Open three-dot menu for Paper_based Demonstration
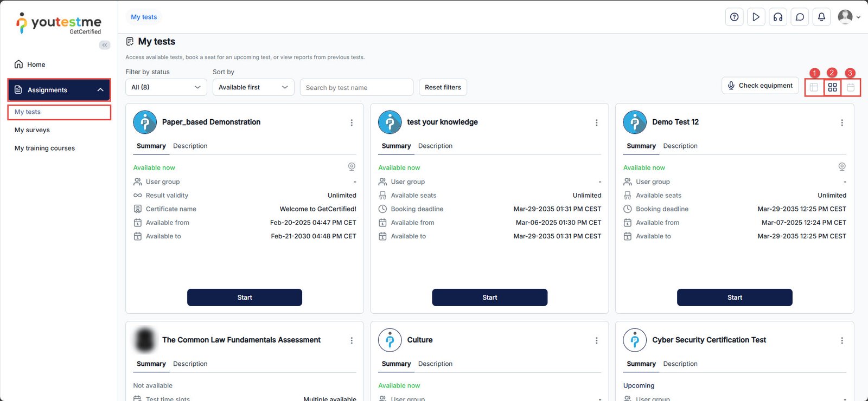This screenshot has height=401, width=868. [352, 122]
